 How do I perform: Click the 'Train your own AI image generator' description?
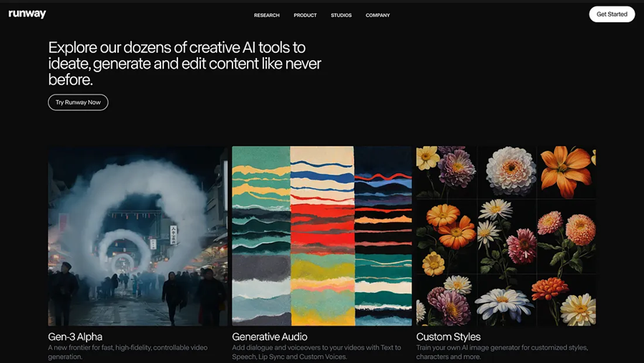tap(502, 352)
